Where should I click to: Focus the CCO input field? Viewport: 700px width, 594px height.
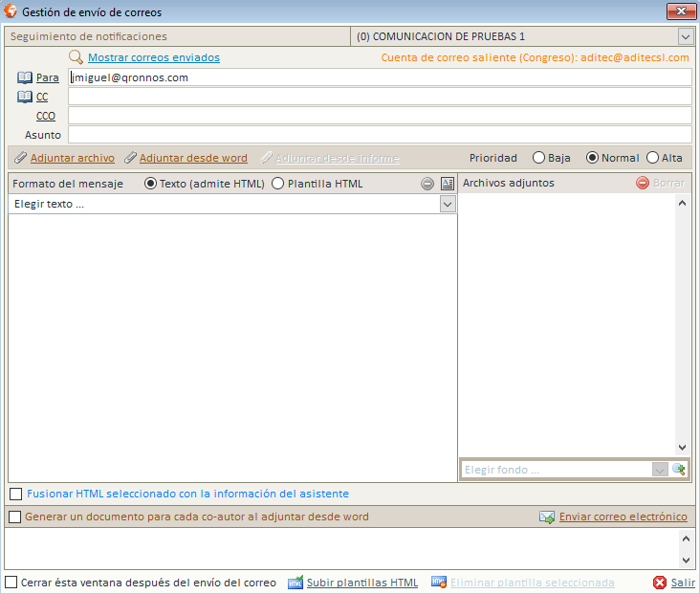tap(380, 116)
